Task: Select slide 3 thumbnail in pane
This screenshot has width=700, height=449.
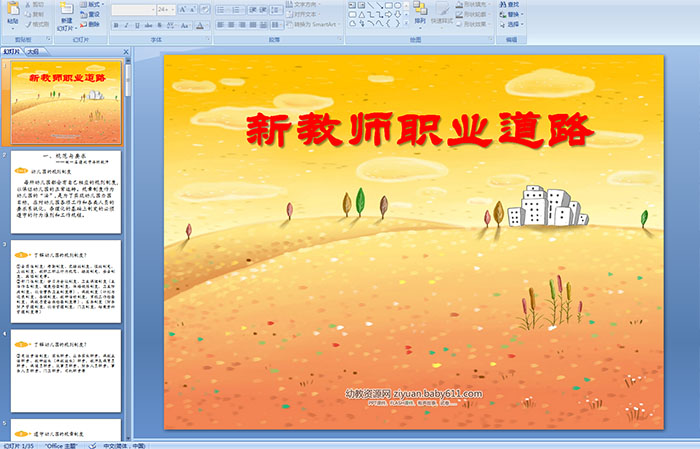Action: (66, 282)
